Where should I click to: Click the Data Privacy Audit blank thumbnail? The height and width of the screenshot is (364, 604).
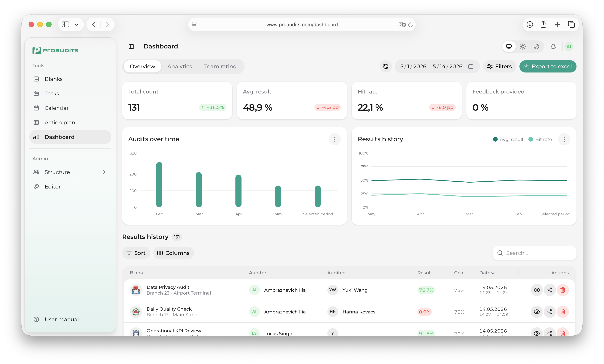pos(136,290)
